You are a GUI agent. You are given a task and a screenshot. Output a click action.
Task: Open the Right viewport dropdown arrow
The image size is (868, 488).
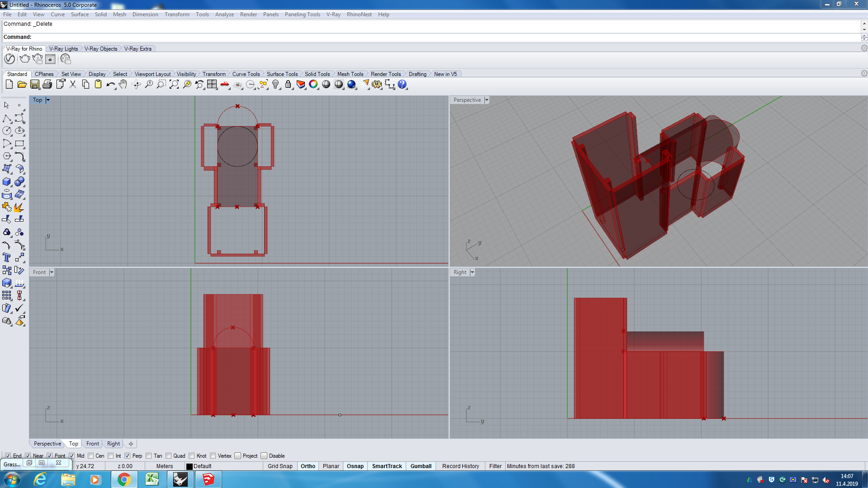point(472,272)
